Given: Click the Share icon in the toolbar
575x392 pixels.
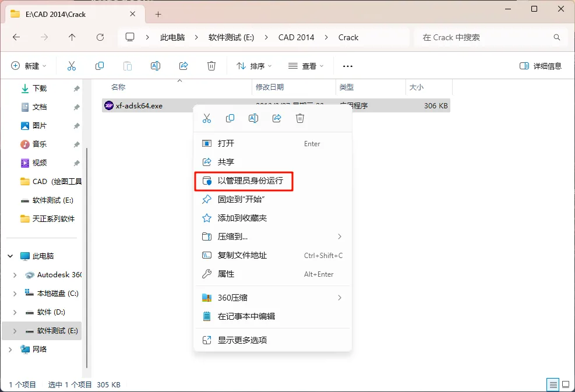Looking at the screenshot, I should click(x=184, y=66).
